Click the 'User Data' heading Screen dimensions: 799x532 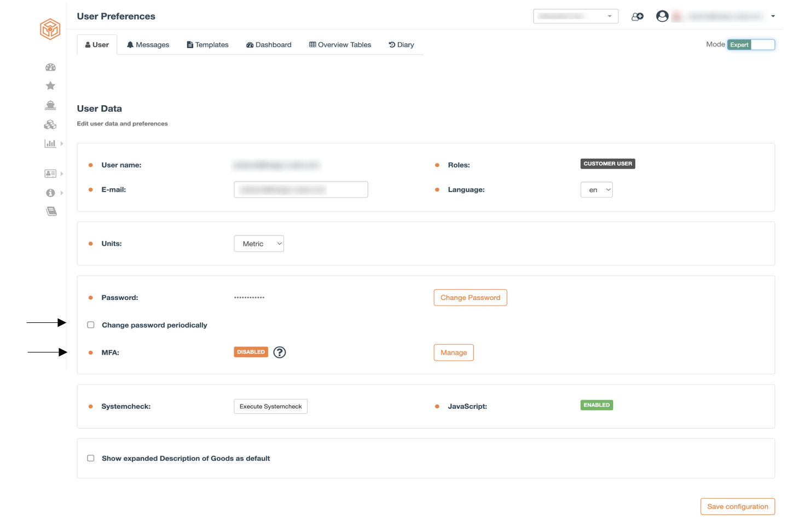click(99, 108)
